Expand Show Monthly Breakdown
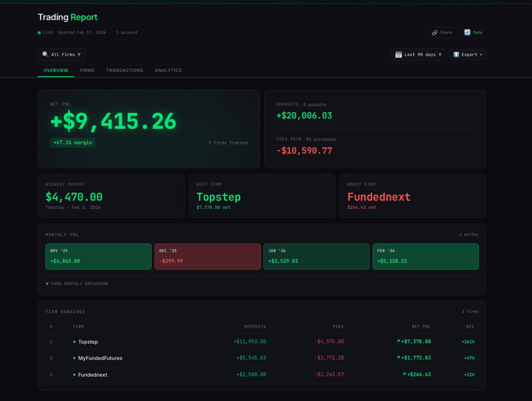Image resolution: width=532 pixels, height=401 pixels. point(77,284)
